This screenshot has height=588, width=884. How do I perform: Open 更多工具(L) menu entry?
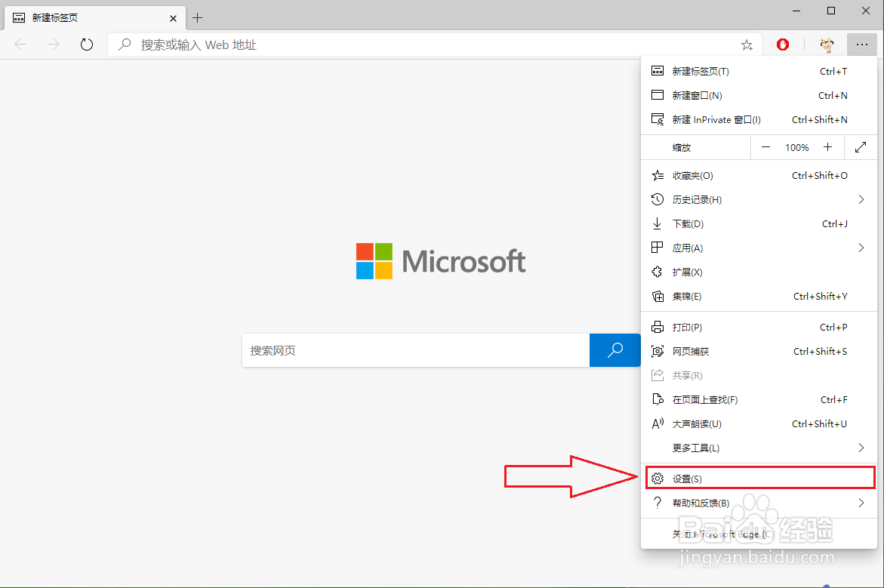coord(759,448)
